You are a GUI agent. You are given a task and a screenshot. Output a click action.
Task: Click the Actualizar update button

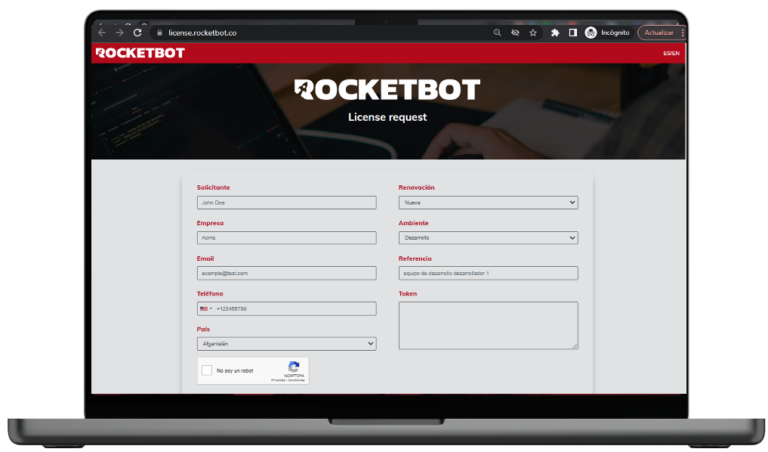659,33
